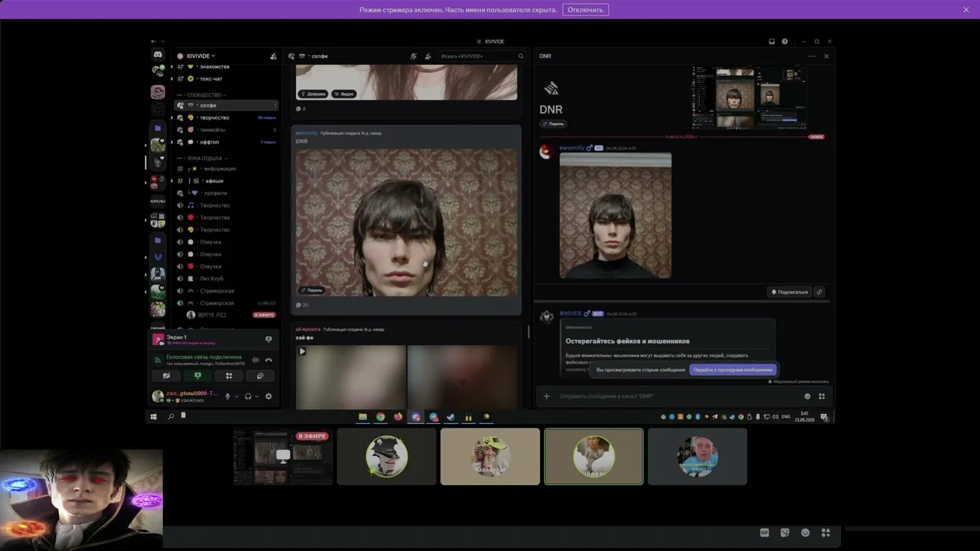
Task: Select the Видео tag on the top post
Action: point(344,93)
